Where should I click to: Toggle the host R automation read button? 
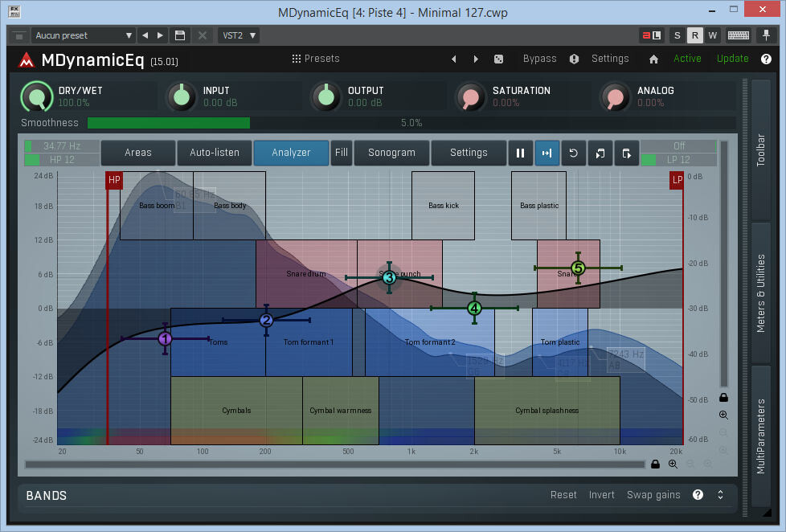tap(694, 35)
